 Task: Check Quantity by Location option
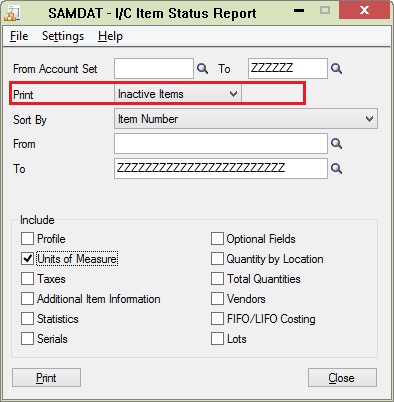(217, 259)
